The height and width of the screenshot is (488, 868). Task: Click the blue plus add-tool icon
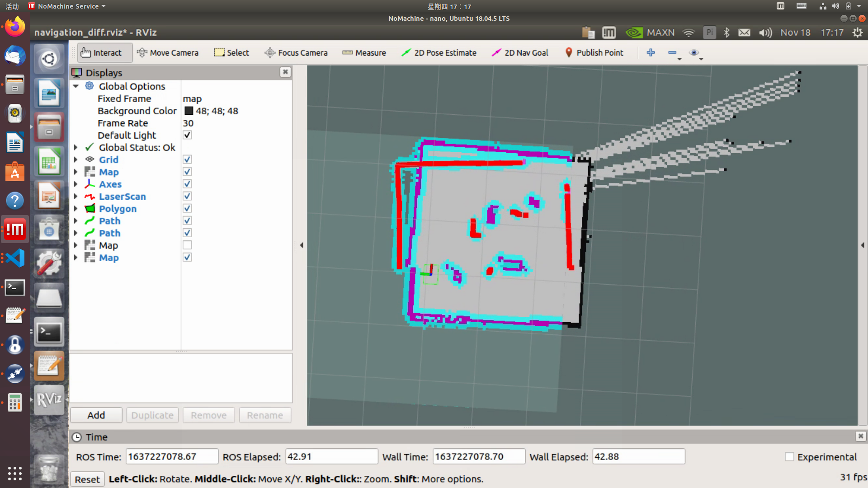tap(651, 53)
